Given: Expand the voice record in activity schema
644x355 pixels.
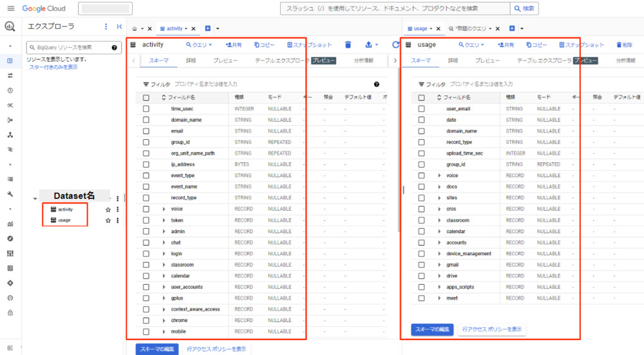Looking at the screenshot, I should click(x=164, y=209).
